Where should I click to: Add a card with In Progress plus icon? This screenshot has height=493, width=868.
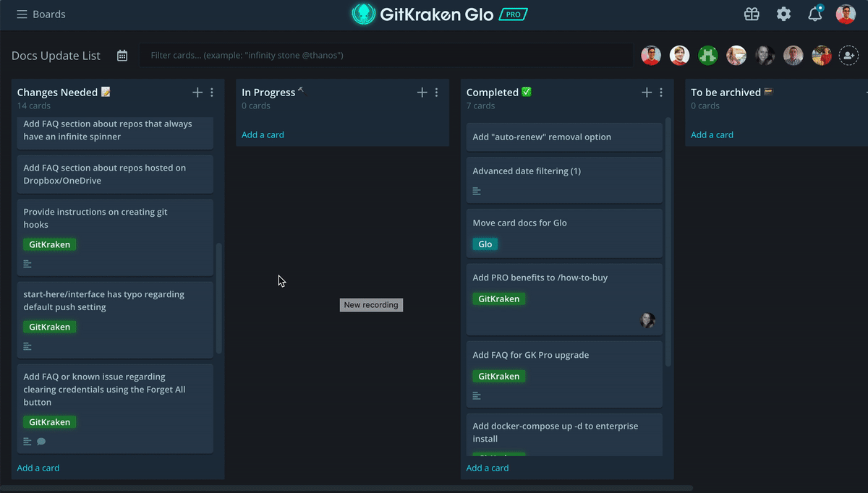(422, 93)
